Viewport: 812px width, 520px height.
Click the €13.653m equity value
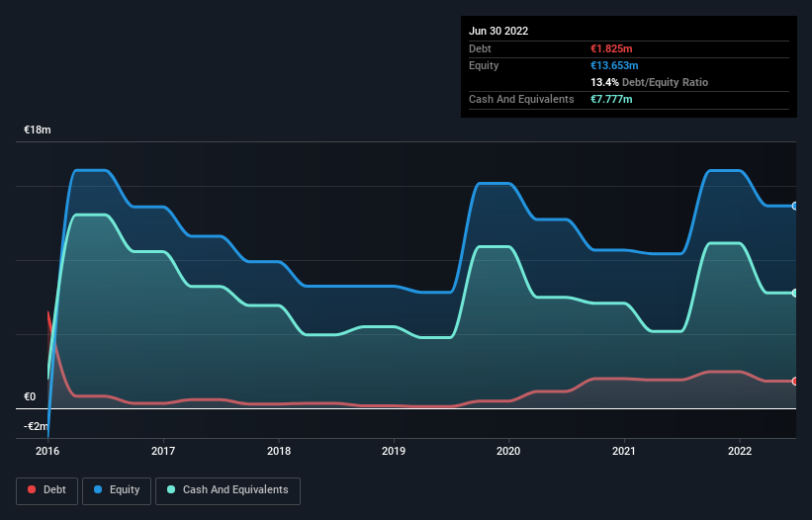pos(614,65)
